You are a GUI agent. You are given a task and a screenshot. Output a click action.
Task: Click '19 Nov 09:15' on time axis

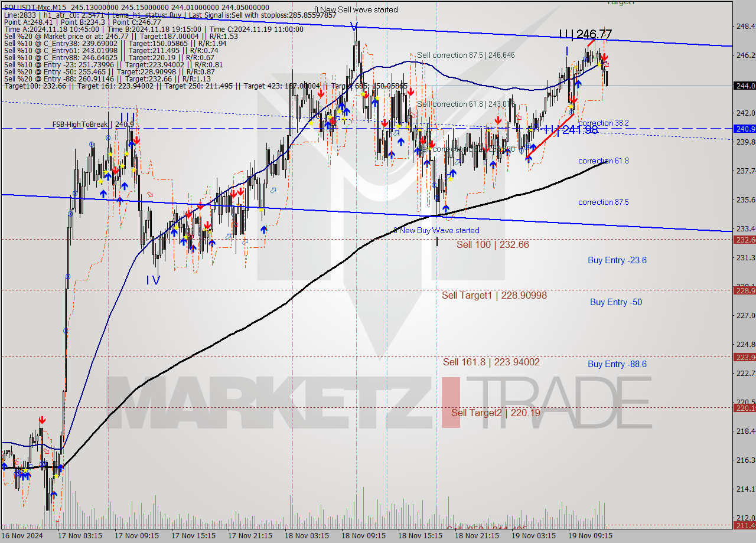coord(590,536)
